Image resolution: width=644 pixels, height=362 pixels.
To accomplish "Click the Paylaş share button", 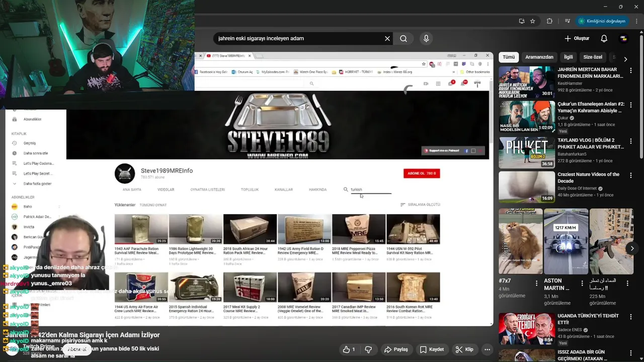I will point(395,349).
